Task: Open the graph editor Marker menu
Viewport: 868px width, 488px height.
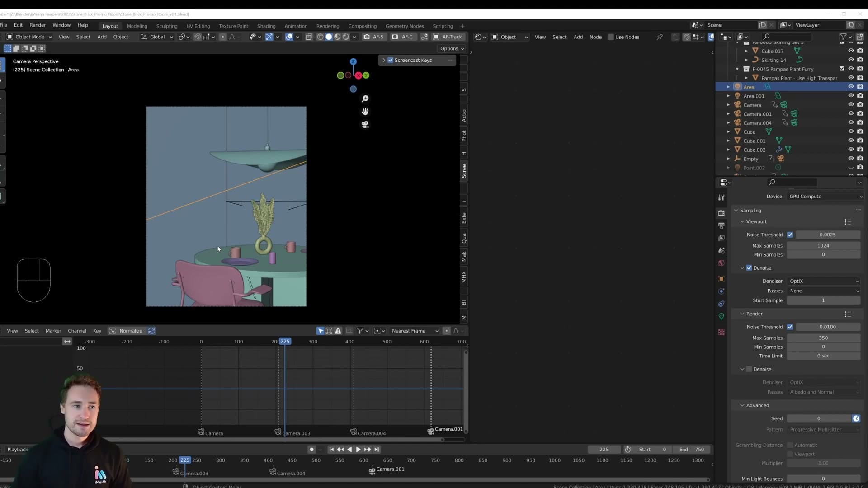Action: click(x=53, y=331)
